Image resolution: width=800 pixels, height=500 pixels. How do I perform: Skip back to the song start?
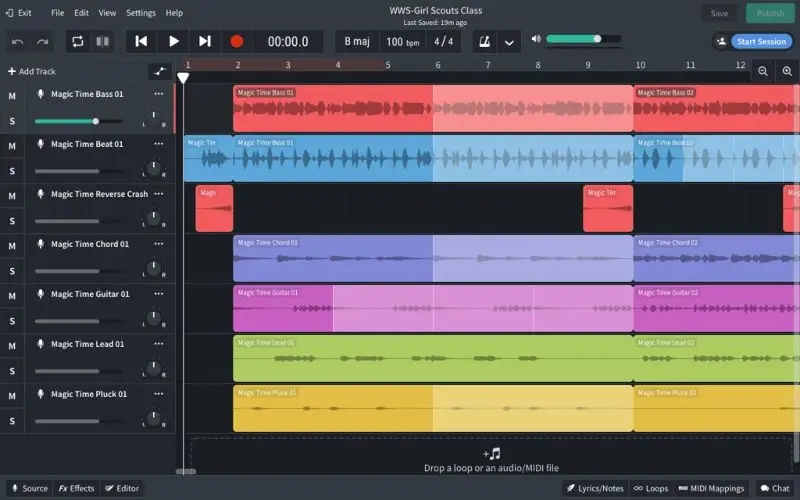pos(142,41)
